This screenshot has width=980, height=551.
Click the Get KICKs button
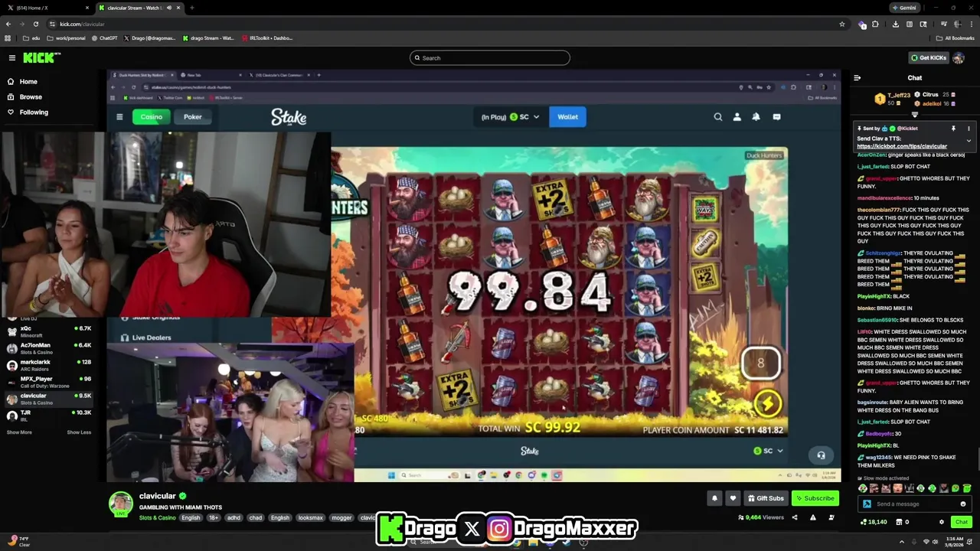pos(929,57)
